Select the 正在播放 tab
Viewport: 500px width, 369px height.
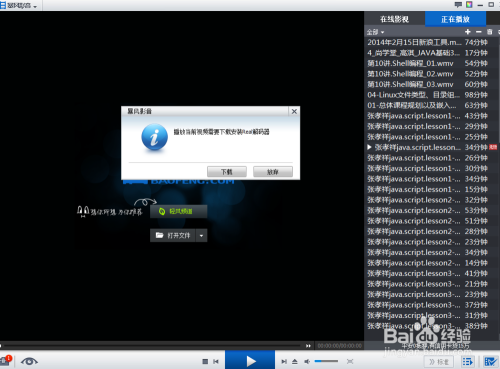tap(455, 19)
